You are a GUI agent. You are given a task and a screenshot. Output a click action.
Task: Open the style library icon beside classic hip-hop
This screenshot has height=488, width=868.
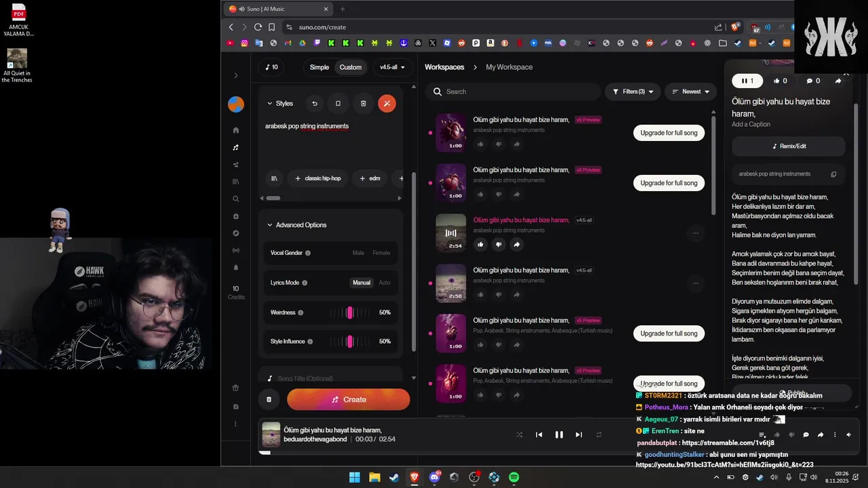[x=274, y=178]
